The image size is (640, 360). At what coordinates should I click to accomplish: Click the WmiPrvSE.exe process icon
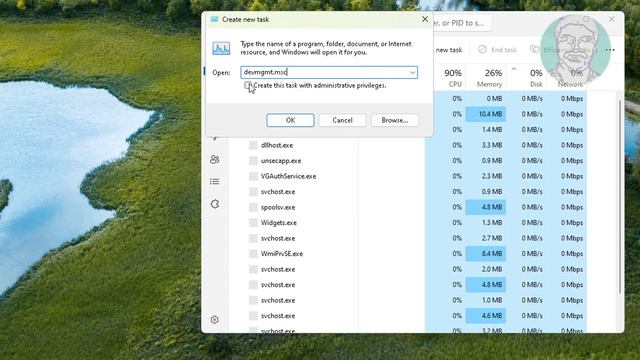coord(253,253)
